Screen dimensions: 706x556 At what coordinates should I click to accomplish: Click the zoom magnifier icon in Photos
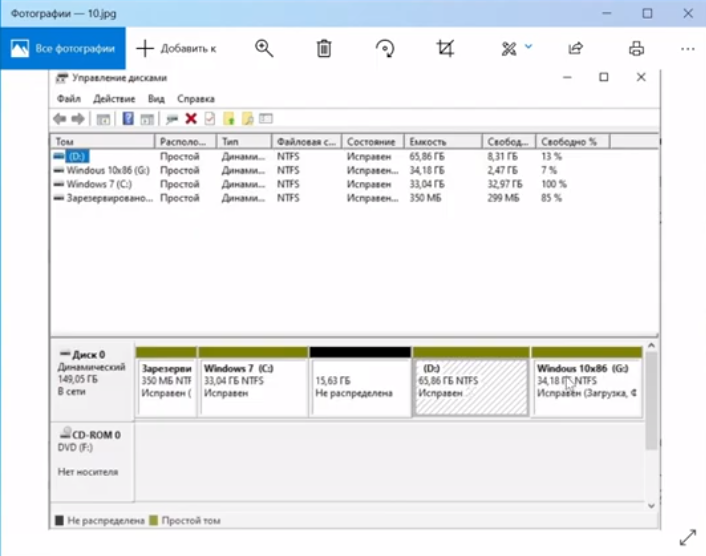pos(264,48)
